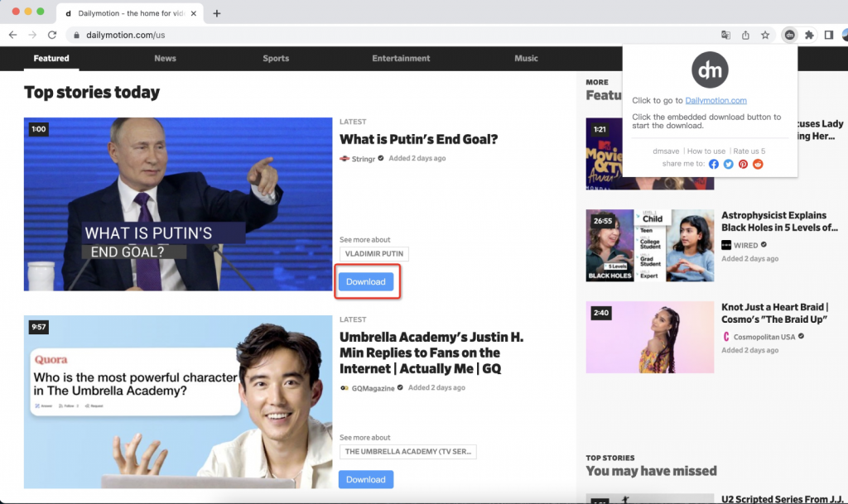
Task: Open the U2 Scripted Series title
Action: coord(782,499)
